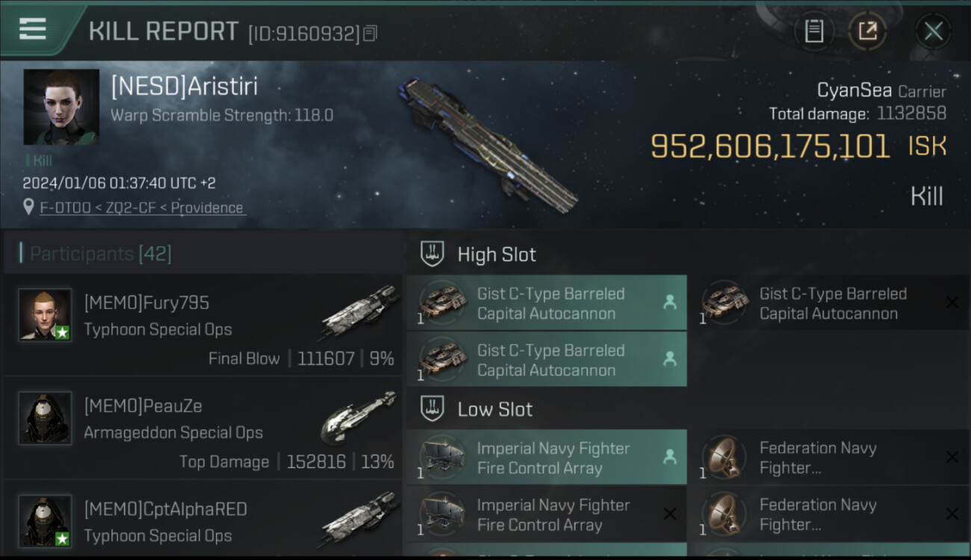Viewport: 971px width, 560px height.
Task: Open the F-DTOO Providence location link
Action: pyautogui.click(x=142, y=208)
